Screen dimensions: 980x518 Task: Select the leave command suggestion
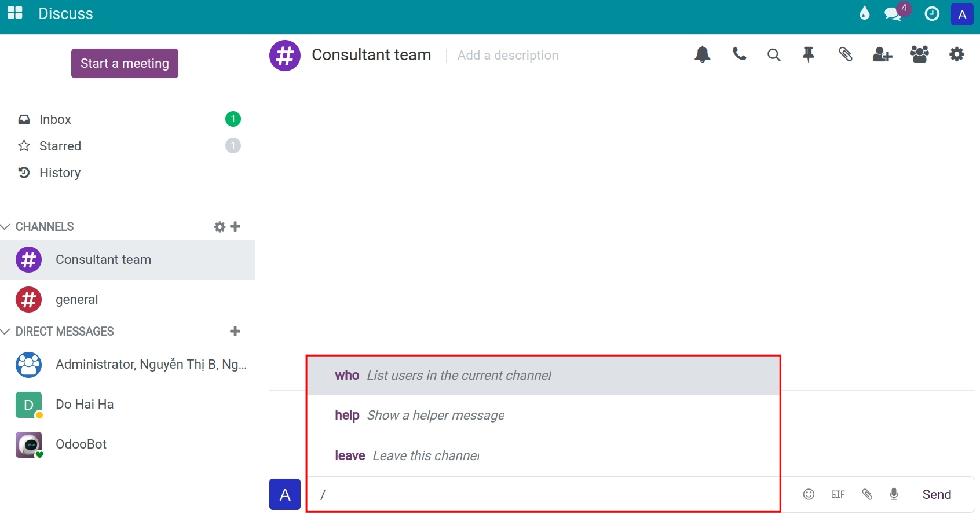543,455
